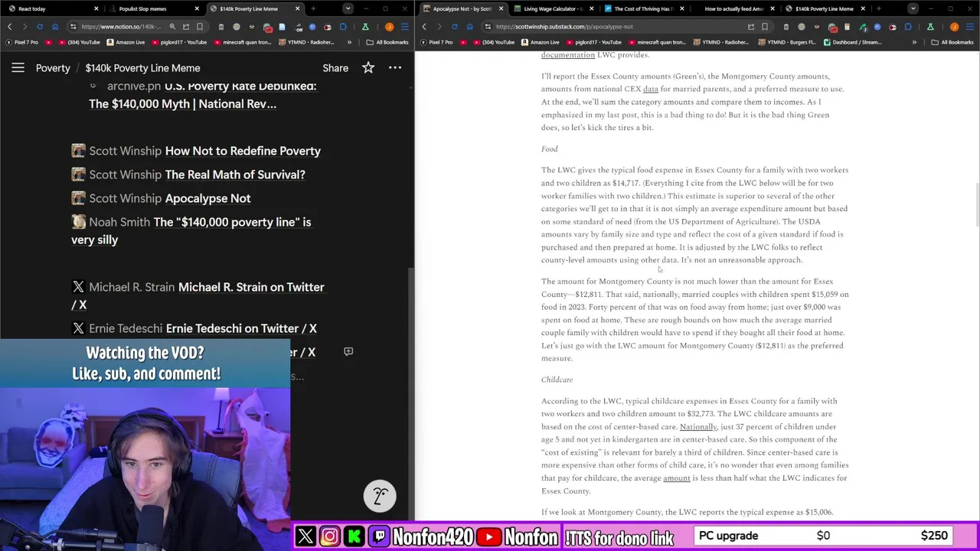
Task: Open All Bookmarks folder in right browser
Action: tap(952, 42)
